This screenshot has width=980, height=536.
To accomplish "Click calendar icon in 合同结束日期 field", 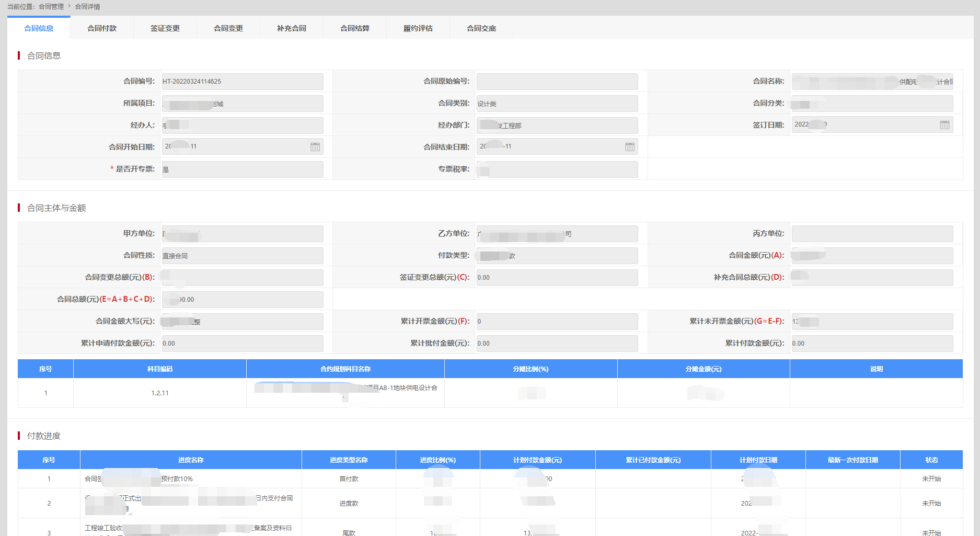I will point(630,147).
